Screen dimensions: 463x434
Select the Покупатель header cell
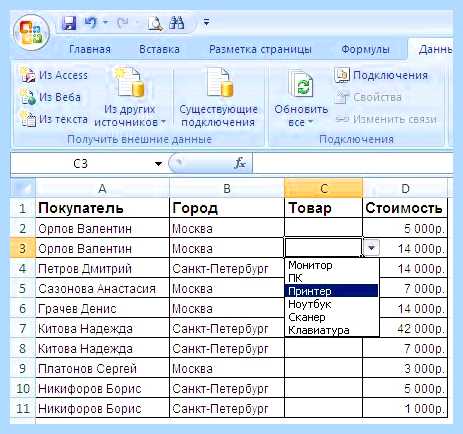point(102,208)
